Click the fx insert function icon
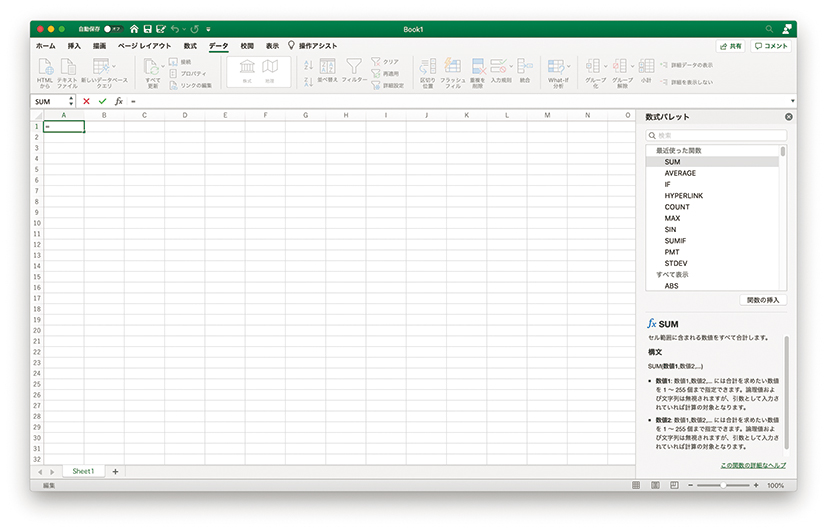 118,101
